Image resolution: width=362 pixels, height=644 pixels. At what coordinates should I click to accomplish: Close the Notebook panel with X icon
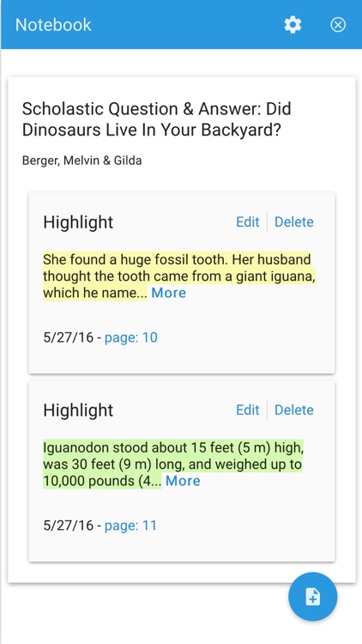(x=338, y=25)
